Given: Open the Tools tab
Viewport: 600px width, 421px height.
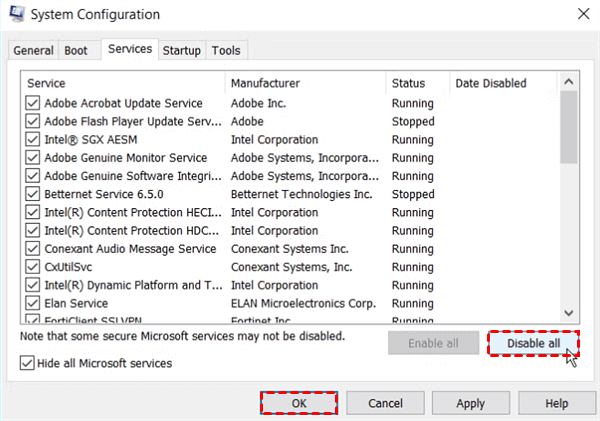Looking at the screenshot, I should pos(226,50).
